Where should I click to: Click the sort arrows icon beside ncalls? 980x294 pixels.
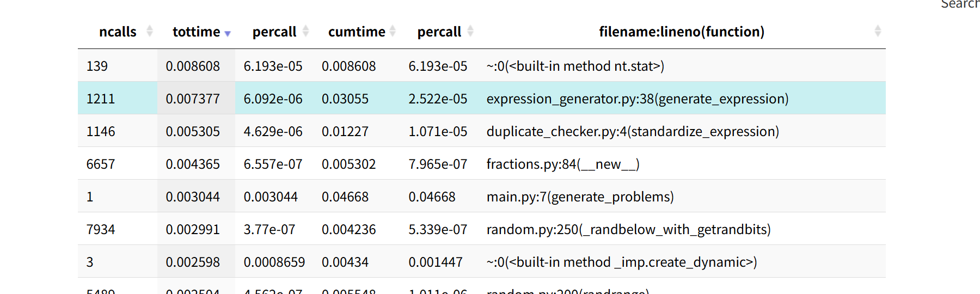coord(150,32)
